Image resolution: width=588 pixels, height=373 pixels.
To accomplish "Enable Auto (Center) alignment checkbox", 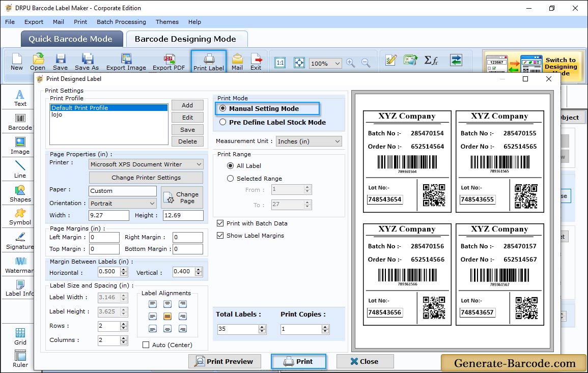I will point(146,345).
